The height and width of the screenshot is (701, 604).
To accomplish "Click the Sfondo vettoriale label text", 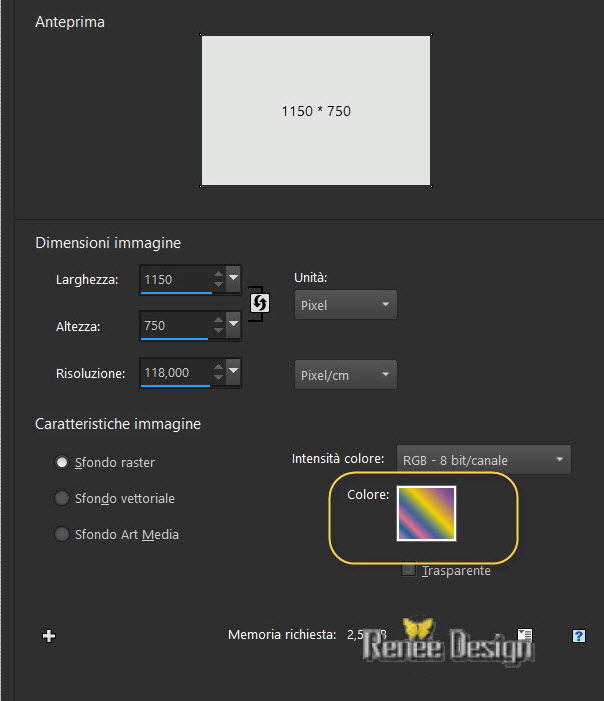I will [125, 498].
